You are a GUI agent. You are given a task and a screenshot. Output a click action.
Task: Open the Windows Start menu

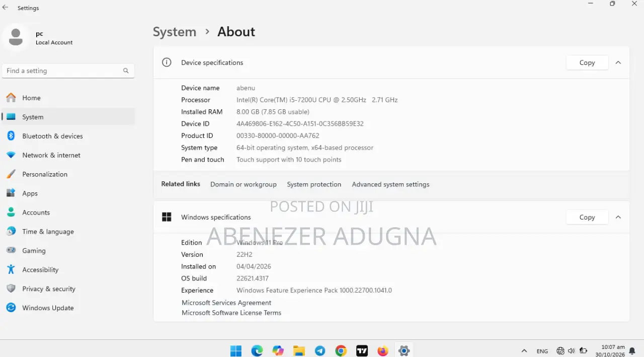click(x=235, y=350)
